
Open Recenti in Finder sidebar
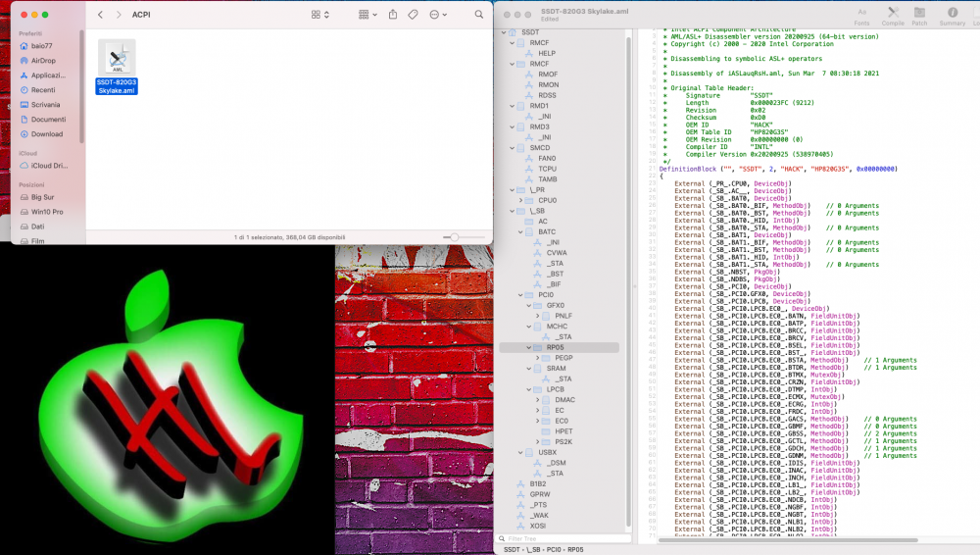click(x=43, y=90)
